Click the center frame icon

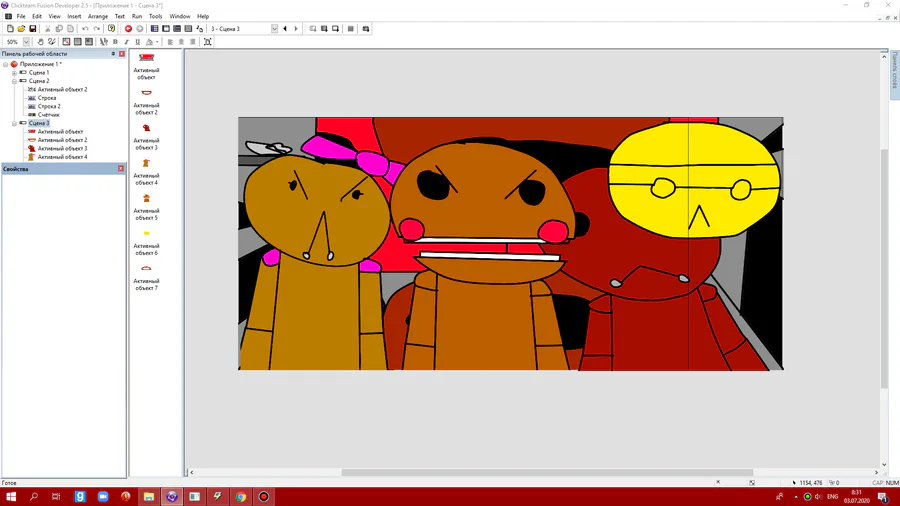coord(208,42)
